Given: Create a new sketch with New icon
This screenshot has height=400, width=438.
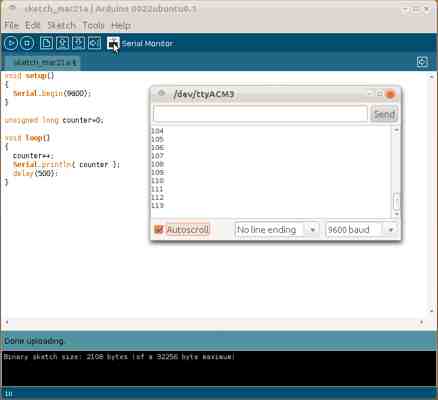Looking at the screenshot, I should click(x=46, y=43).
